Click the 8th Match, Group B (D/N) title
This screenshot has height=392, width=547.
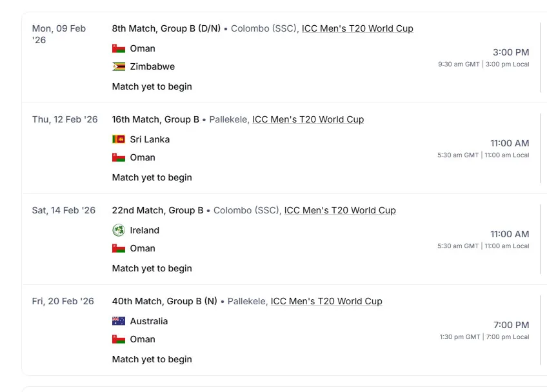point(166,28)
